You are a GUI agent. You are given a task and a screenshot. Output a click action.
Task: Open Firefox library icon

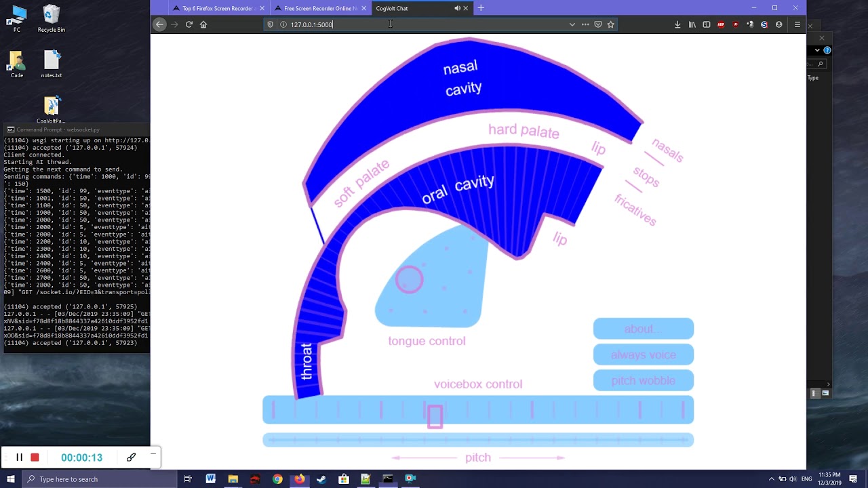(692, 24)
